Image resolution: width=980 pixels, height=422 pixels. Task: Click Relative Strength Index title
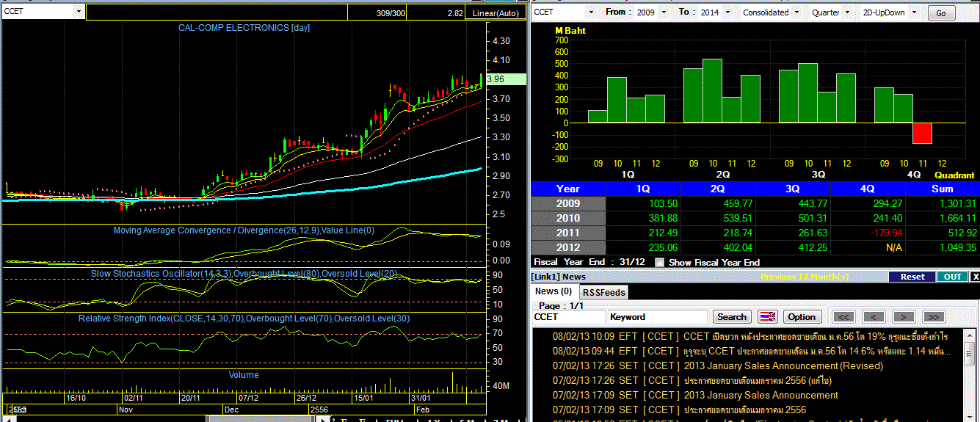[244, 319]
